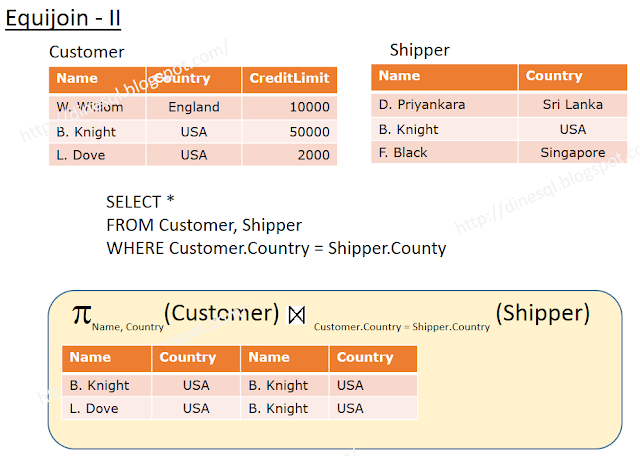Viewport: 640px width, 456px height.
Task: Select L. Dove in the result table
Action: [x=94, y=408]
